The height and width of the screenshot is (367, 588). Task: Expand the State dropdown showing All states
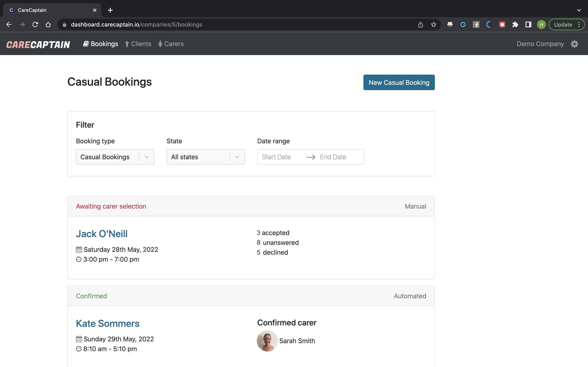coord(206,157)
